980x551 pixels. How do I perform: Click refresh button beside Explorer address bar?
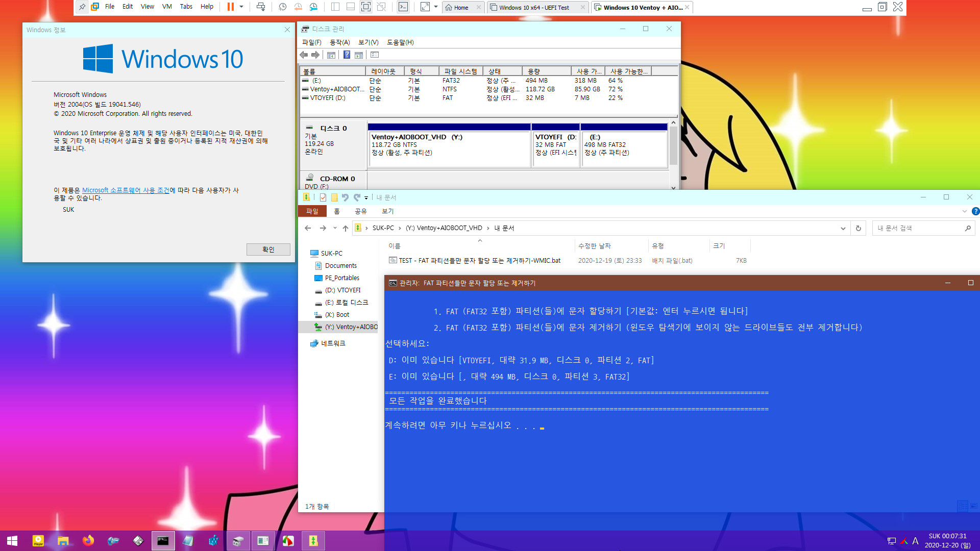859,229
